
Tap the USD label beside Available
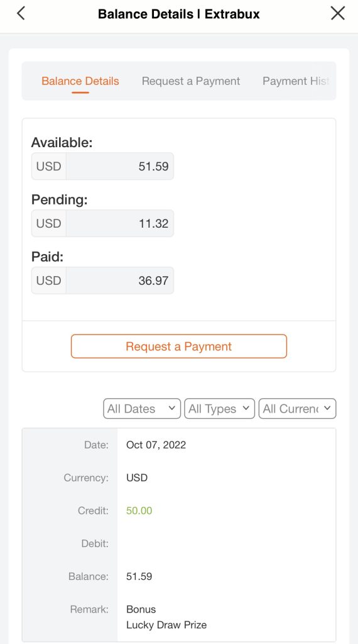(x=49, y=166)
